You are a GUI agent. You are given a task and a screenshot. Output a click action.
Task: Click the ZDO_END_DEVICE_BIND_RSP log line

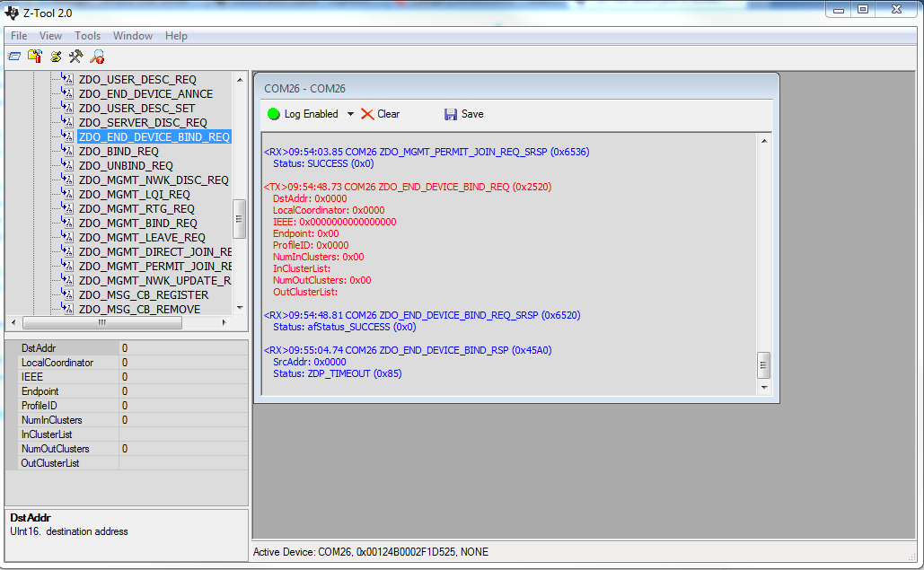click(408, 350)
